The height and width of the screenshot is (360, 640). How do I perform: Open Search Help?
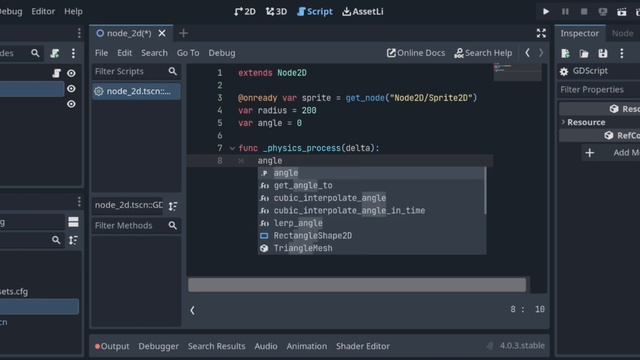[483, 53]
